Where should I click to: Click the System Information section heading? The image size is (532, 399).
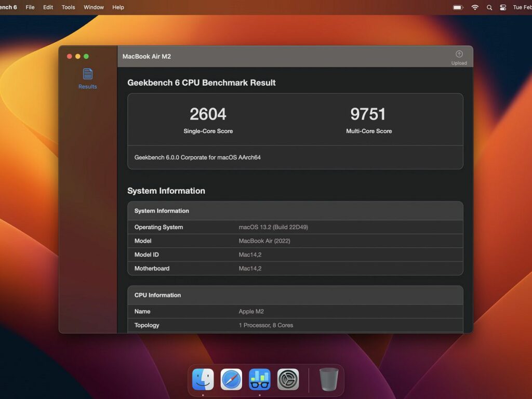pos(166,191)
